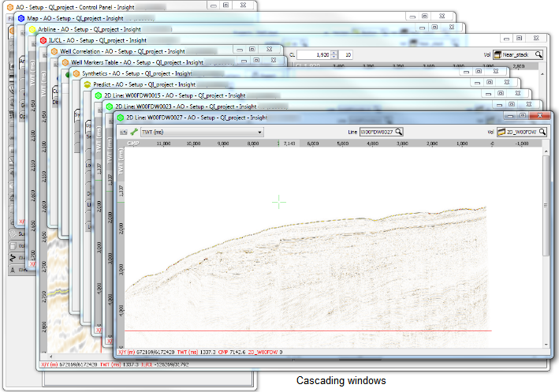Image resolution: width=559 pixels, height=392 pixels.
Task: Click the orange Well Markers Table window icon
Action: point(65,62)
